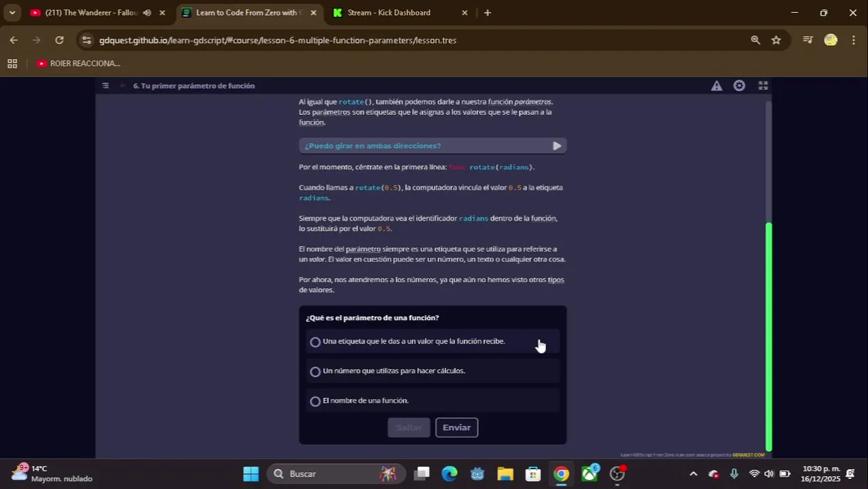Click the greyed-out Saltar button
The width and height of the screenshot is (868, 489).
[409, 427]
